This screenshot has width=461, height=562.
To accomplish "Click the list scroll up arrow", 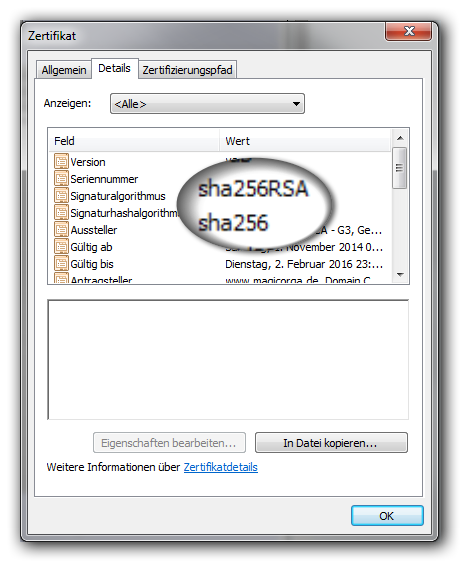I will click(400, 138).
